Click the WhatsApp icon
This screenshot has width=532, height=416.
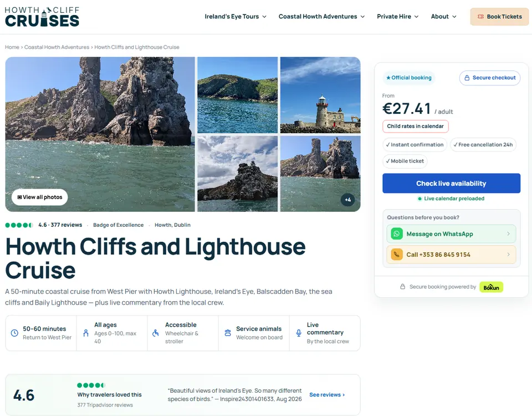pos(397,234)
